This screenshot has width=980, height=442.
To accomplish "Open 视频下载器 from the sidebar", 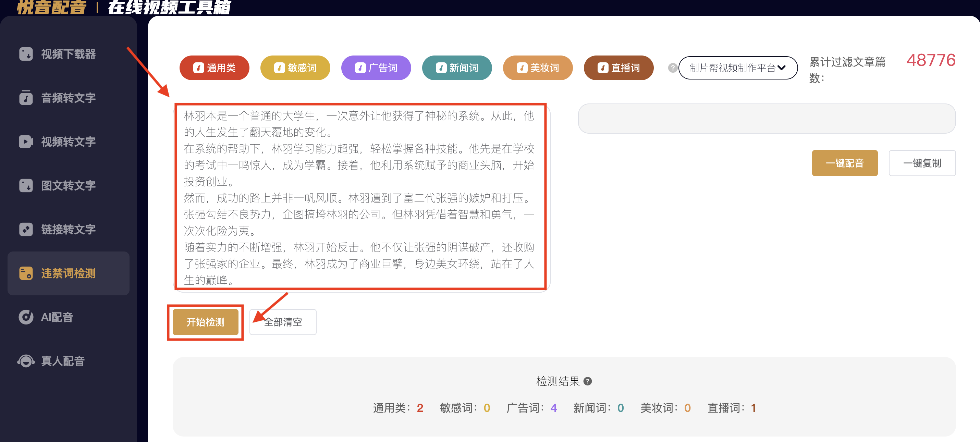I will [x=69, y=54].
